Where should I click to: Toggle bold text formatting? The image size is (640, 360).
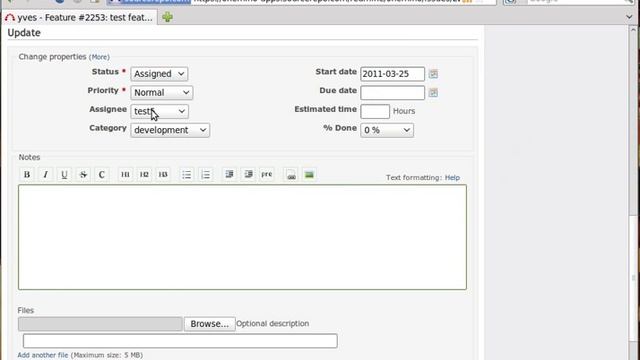click(x=27, y=175)
